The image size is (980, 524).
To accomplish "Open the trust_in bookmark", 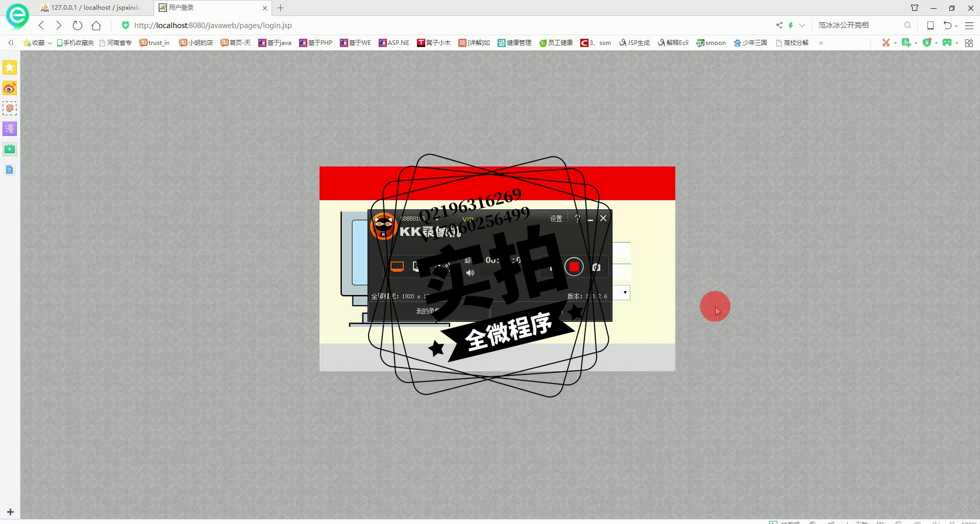I will point(155,43).
